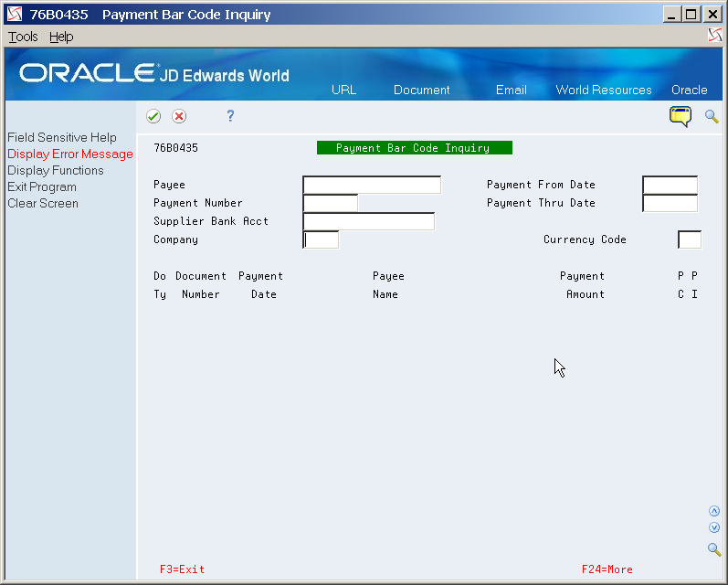Click the Payment Amount column header
Screen dimensions: 728x585
coord(582,285)
